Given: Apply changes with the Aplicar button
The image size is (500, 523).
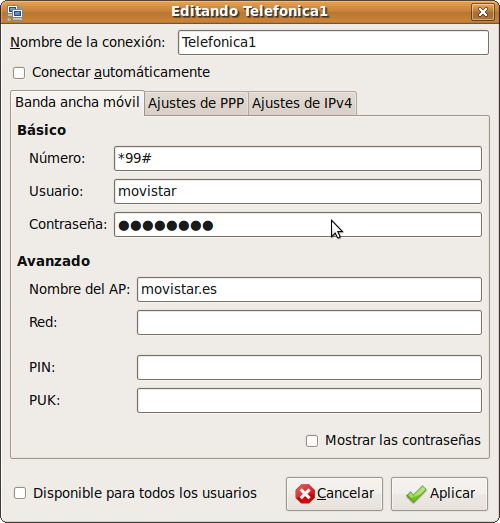Looking at the screenshot, I should pyautogui.click(x=440, y=494).
